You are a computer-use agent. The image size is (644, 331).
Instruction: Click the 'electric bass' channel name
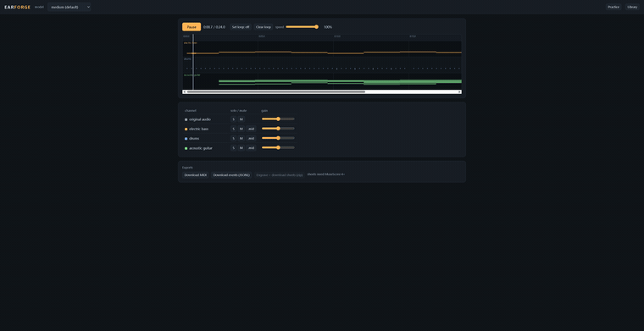199,129
